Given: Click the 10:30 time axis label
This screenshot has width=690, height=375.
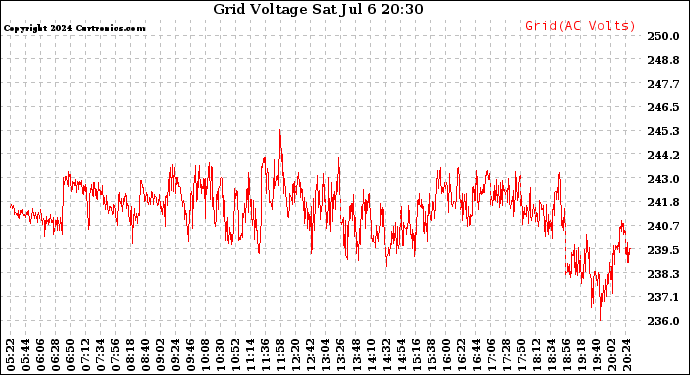Looking at the screenshot, I should (x=220, y=355).
